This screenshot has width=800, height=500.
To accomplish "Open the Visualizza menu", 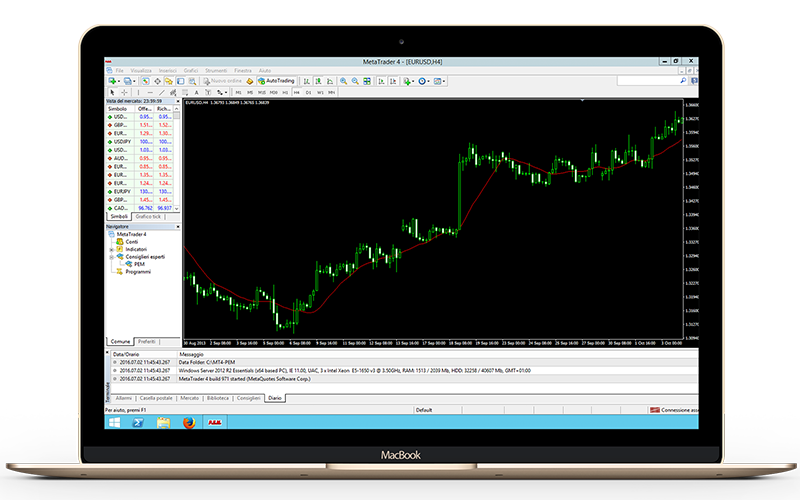I will 141,70.
